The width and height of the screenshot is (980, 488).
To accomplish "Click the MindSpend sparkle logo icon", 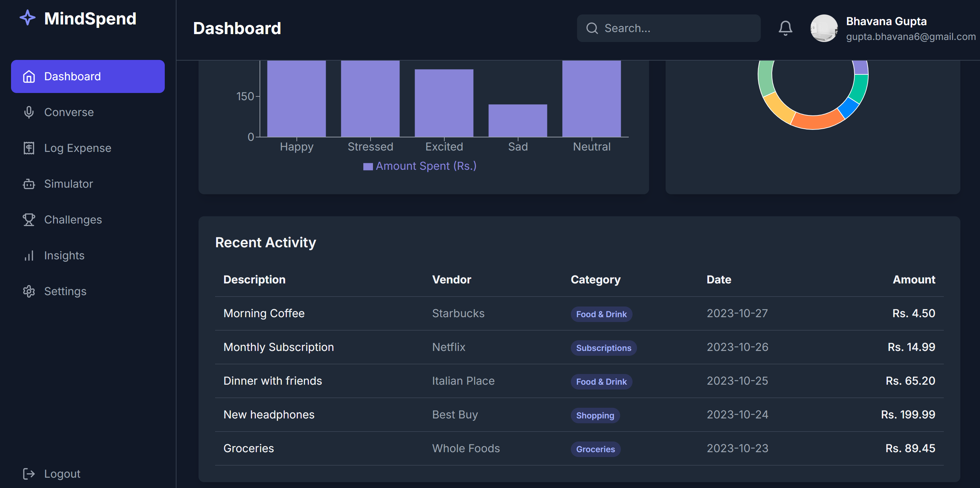I will click(x=27, y=18).
